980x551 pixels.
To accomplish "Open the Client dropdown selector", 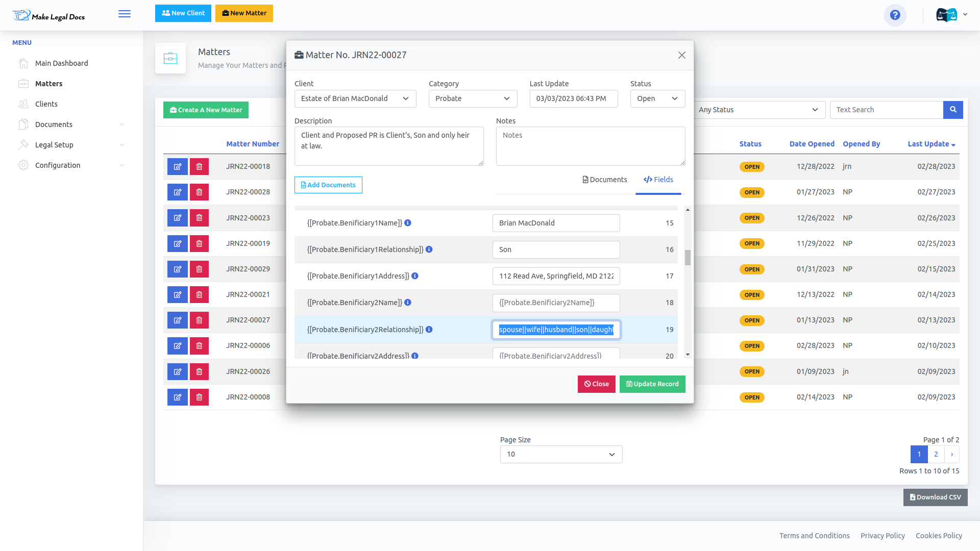I will 355,98.
